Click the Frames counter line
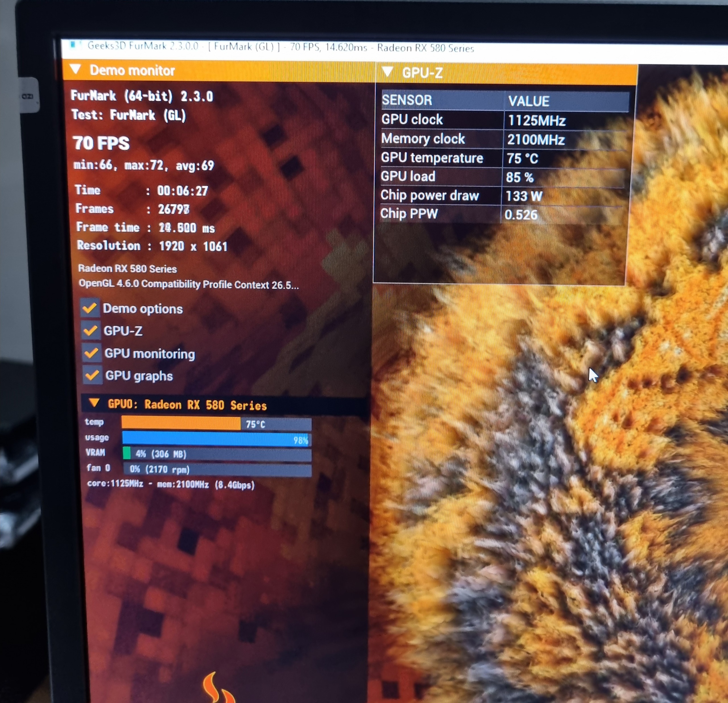The image size is (728, 703). point(133,209)
